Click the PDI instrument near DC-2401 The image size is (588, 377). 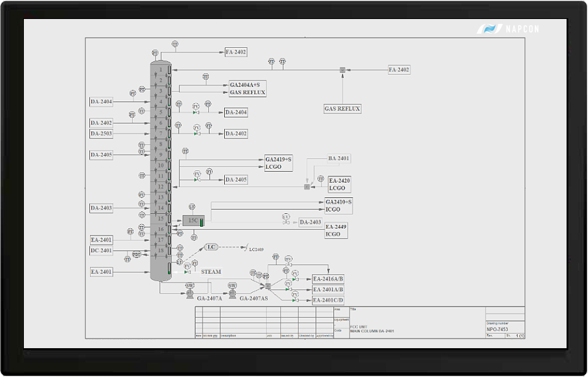tap(137, 254)
